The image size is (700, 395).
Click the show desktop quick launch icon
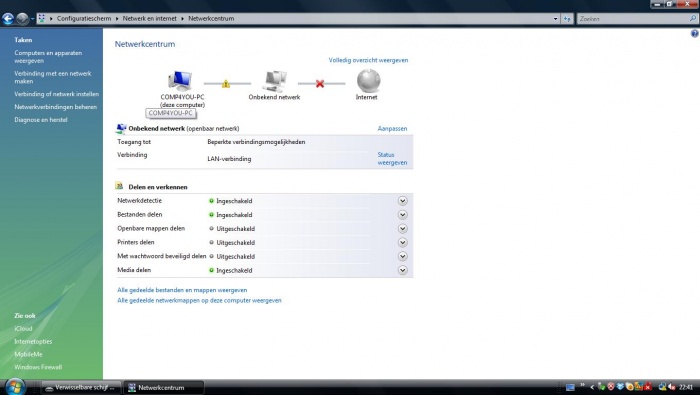pyautogui.click(x=570, y=387)
